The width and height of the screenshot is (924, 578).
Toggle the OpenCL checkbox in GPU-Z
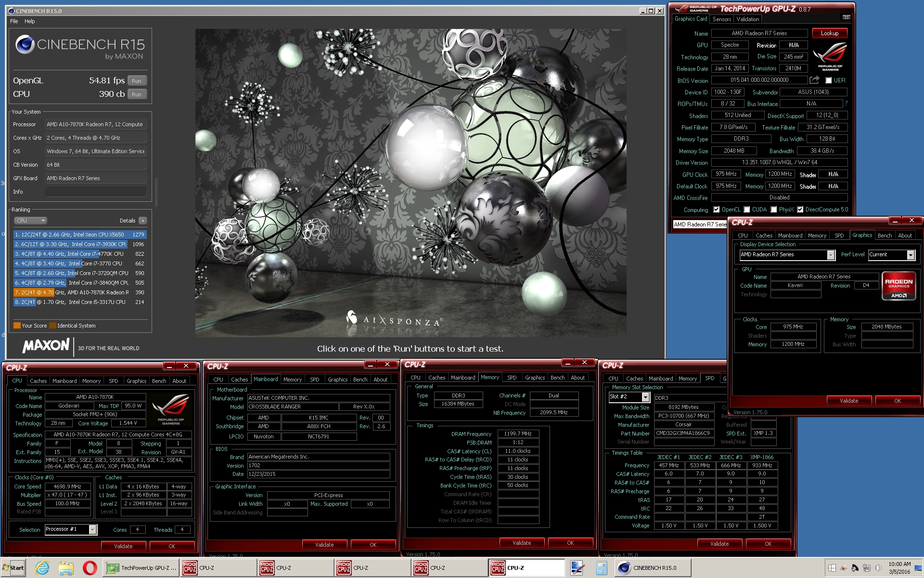click(716, 210)
